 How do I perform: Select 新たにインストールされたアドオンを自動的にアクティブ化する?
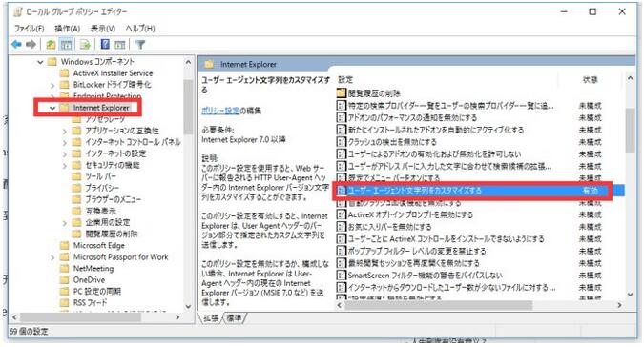point(436,130)
